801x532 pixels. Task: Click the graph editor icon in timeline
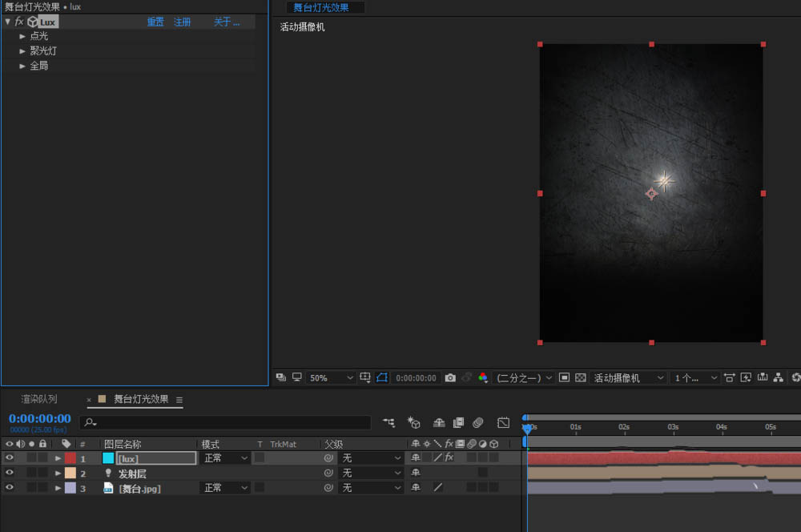(503, 422)
